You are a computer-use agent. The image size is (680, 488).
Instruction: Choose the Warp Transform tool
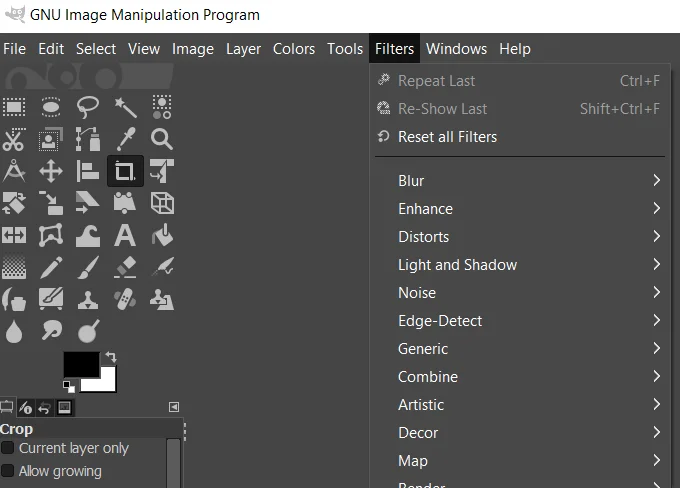88,236
